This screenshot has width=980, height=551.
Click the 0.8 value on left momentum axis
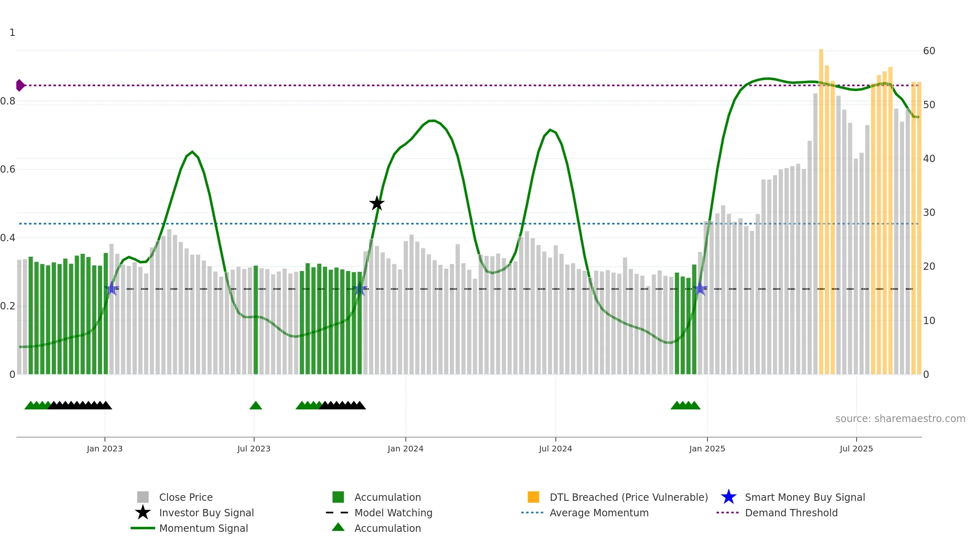[7, 101]
